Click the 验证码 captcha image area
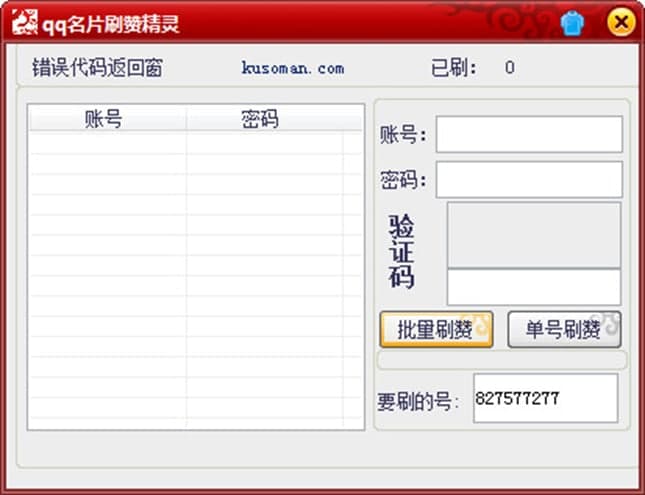The width and height of the screenshot is (645, 495). (534, 235)
